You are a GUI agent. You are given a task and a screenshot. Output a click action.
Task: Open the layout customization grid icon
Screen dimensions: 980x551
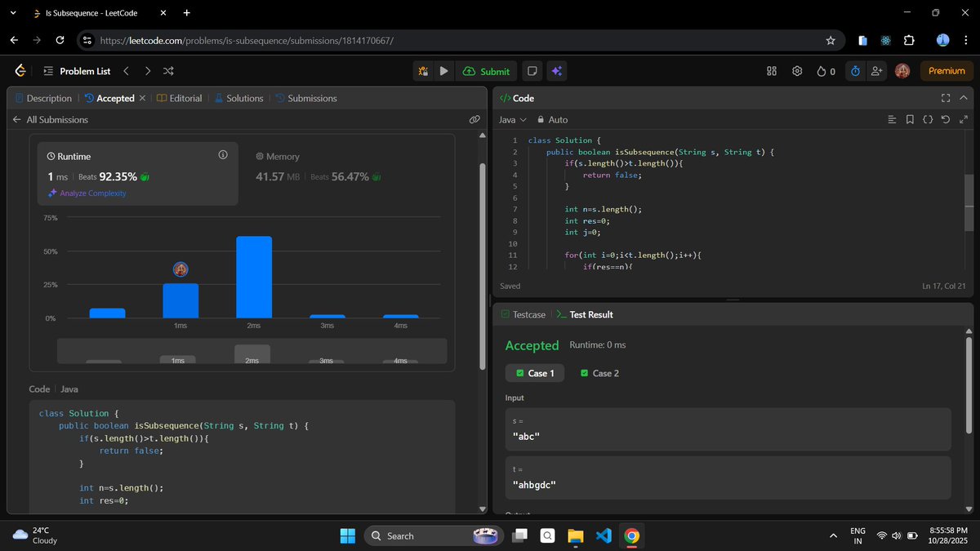771,71
